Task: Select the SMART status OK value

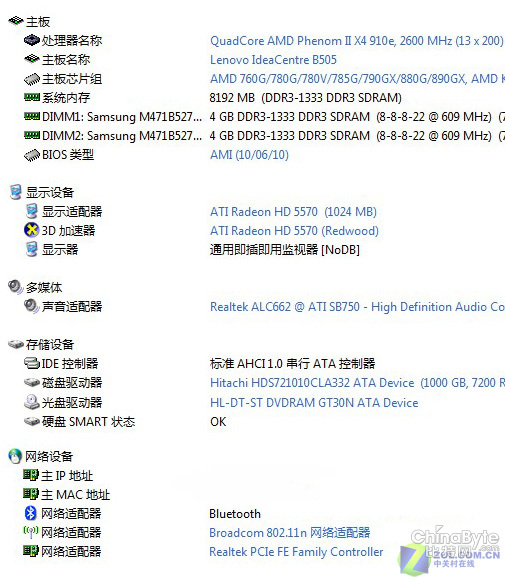Action: (x=218, y=421)
